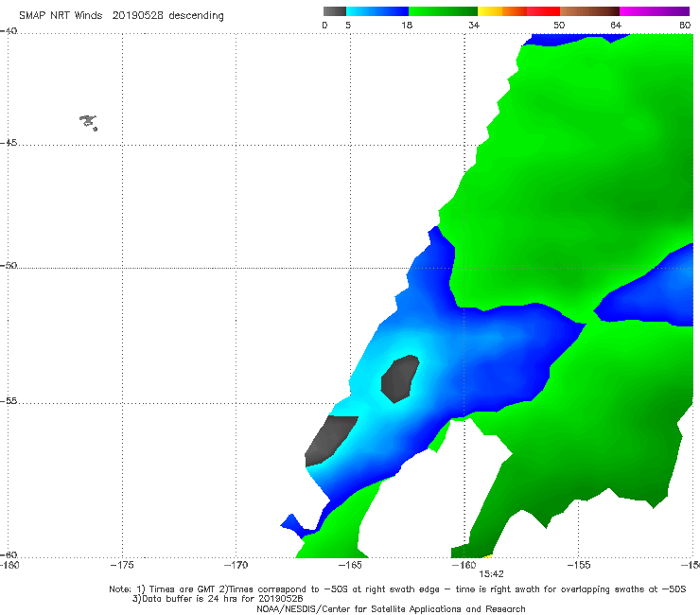Click longitude axis label '-175'
The image size is (700, 615).
[122, 565]
